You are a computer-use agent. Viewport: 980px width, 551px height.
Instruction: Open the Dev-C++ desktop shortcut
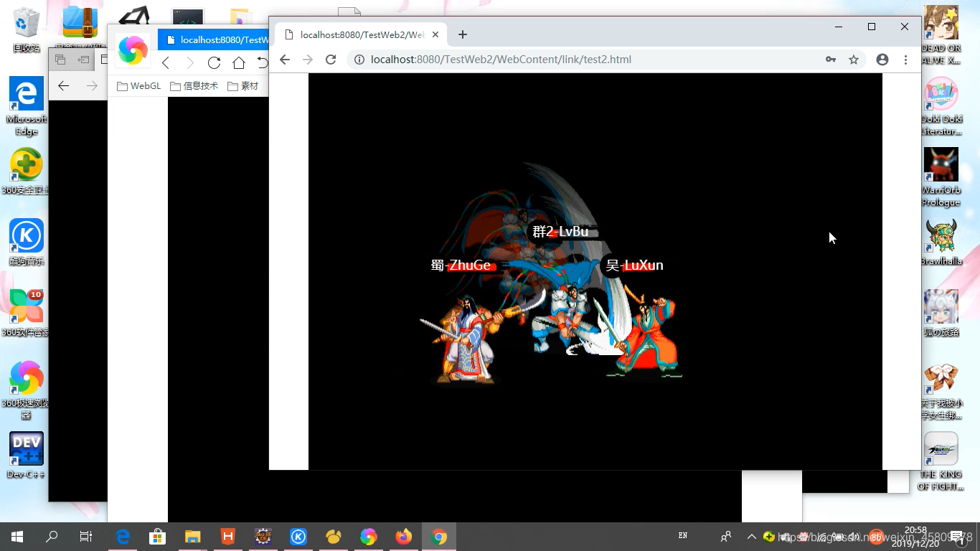coord(27,455)
